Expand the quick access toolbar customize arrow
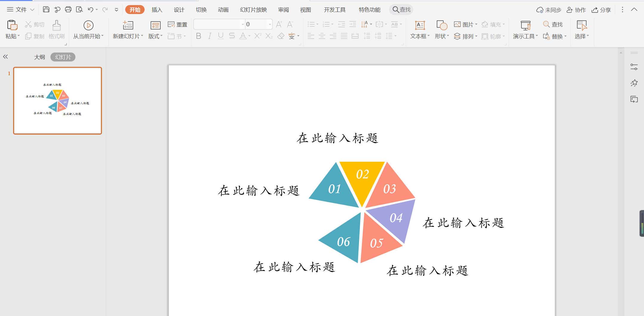 (116, 10)
